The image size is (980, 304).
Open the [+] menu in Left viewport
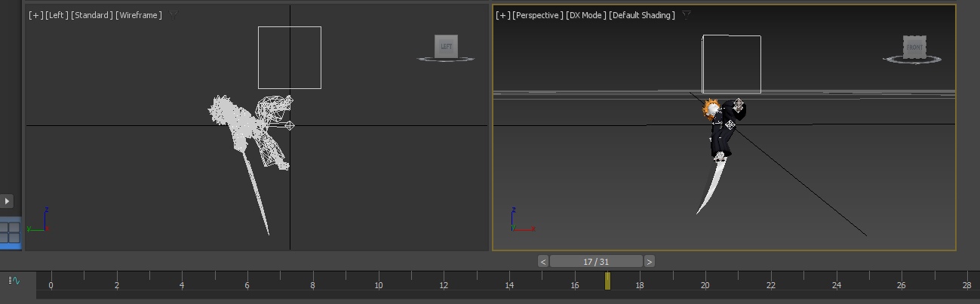(x=35, y=15)
